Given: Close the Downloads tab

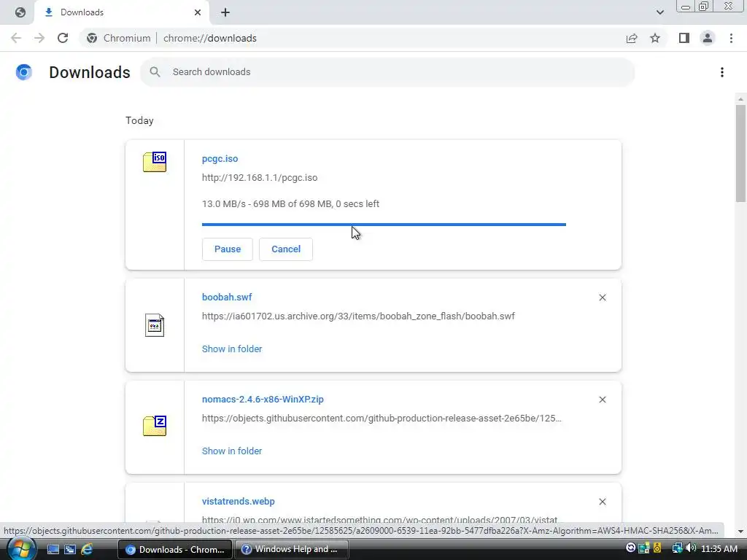Looking at the screenshot, I should (198, 12).
